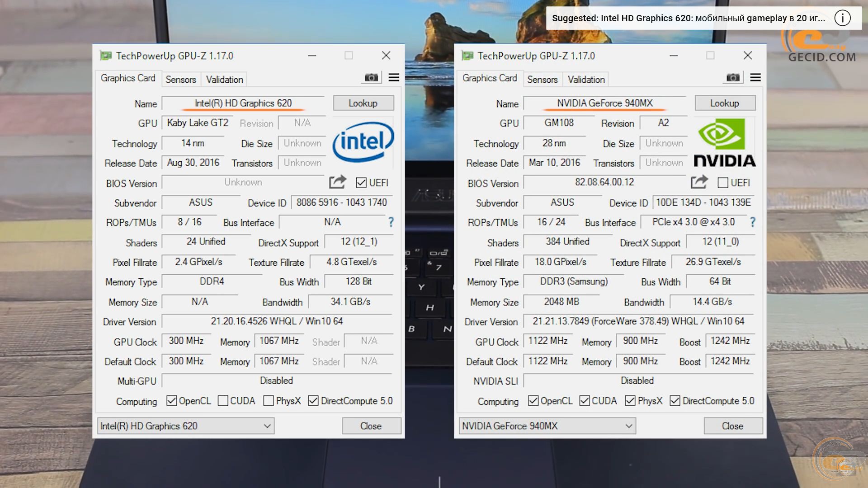Image resolution: width=868 pixels, height=488 pixels.
Task: Click the Bus Interface question mark icon (right)
Action: [x=752, y=222]
